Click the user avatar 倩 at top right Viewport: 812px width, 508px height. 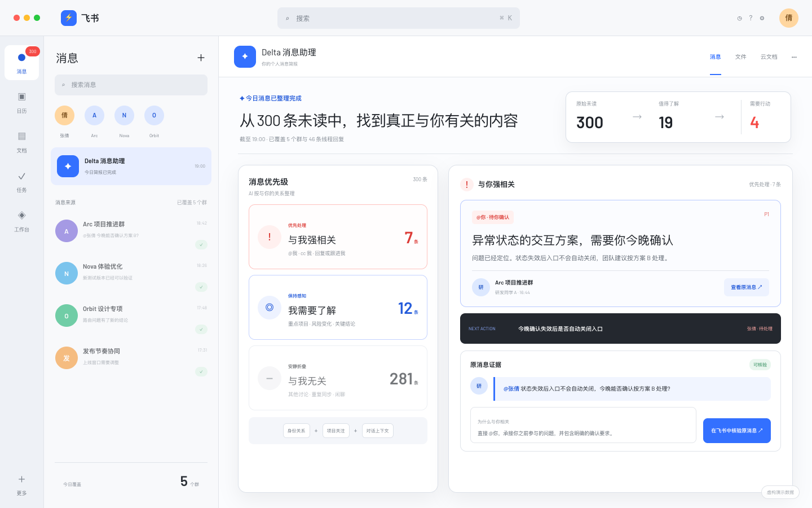[x=789, y=18]
